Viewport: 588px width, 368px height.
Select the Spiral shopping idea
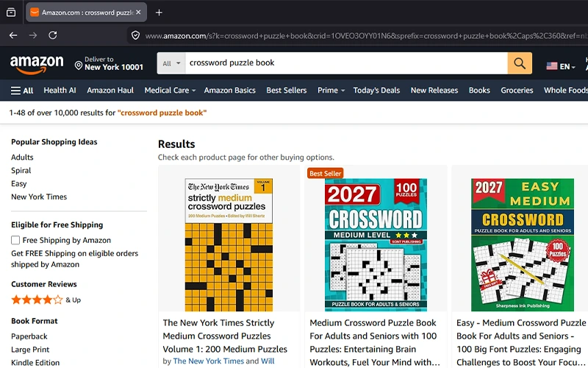coord(21,171)
